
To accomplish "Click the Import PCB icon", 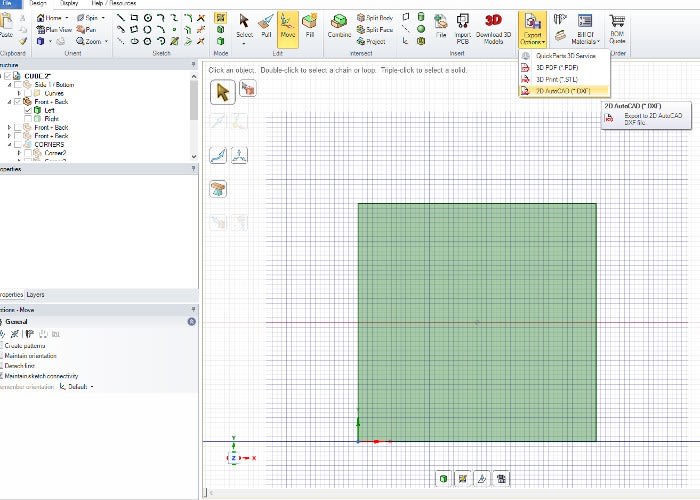I will point(462,28).
